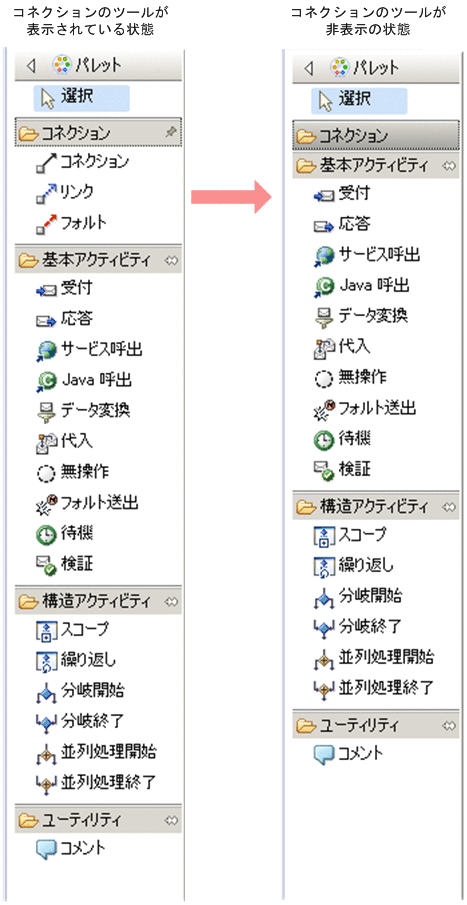Select スコープ in left palette

point(72,630)
